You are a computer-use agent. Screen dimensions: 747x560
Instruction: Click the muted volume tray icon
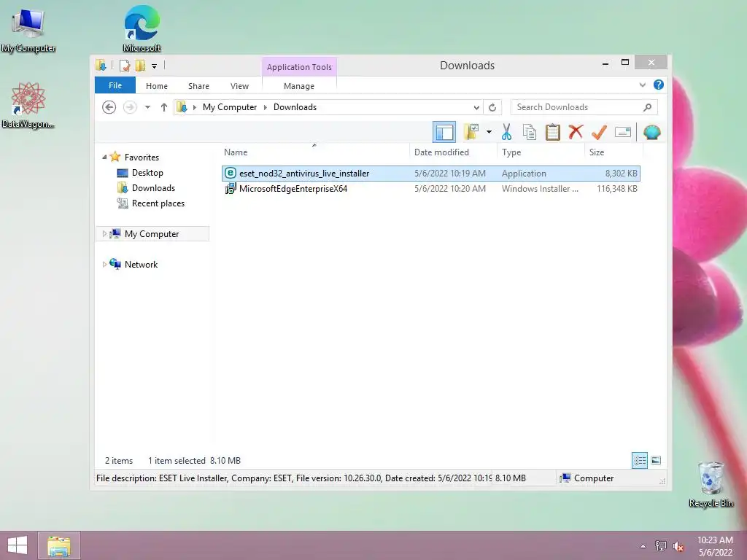(x=678, y=546)
